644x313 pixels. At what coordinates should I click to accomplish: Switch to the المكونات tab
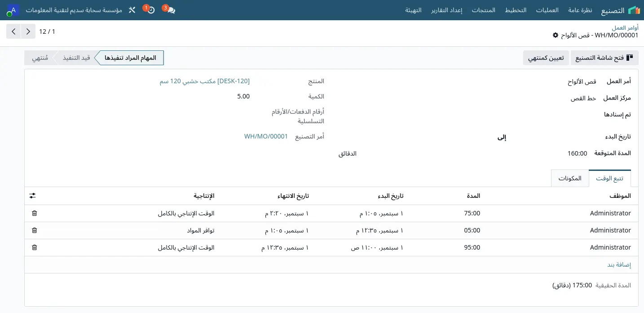click(570, 179)
